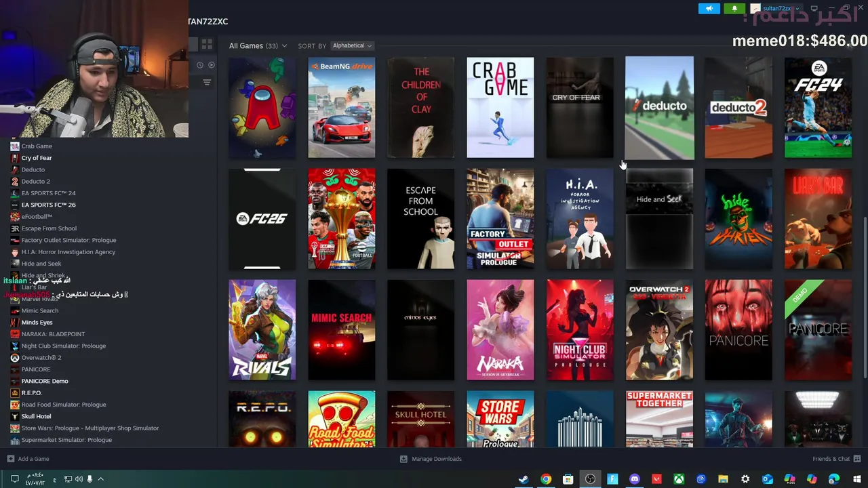Viewport: 868px width, 488px height.
Task: Select PANICORE Demo in the sidebar
Action: click(45, 381)
